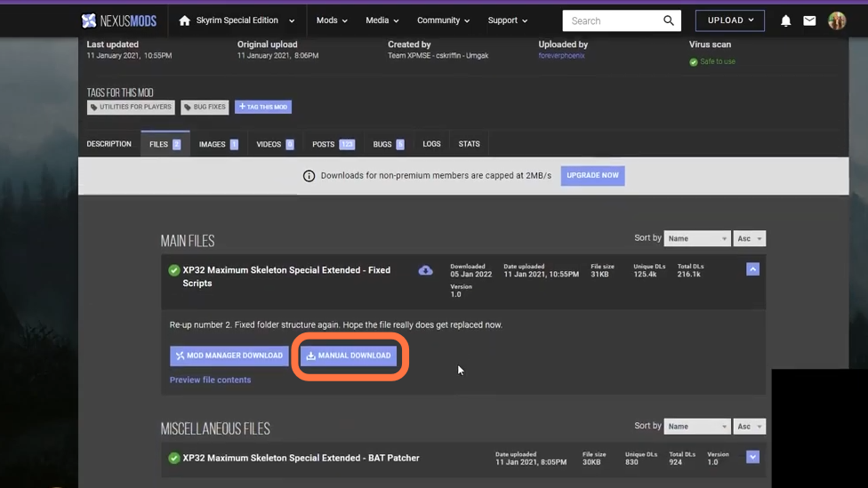Click the info icon in download cap banner
The width and height of the screenshot is (868, 488).
[x=309, y=175]
